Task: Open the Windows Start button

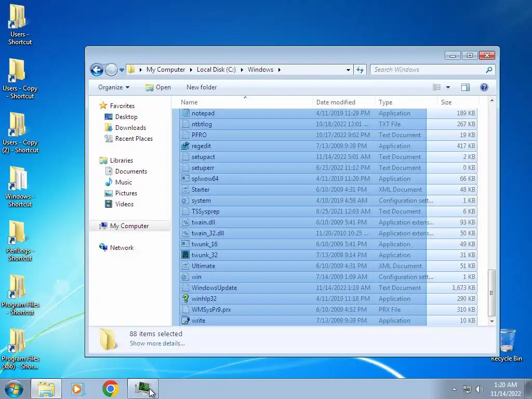Action: click(x=14, y=389)
